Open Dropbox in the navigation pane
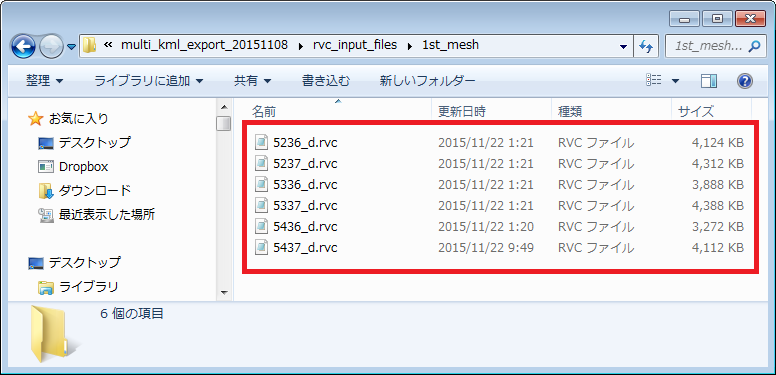 tap(83, 167)
